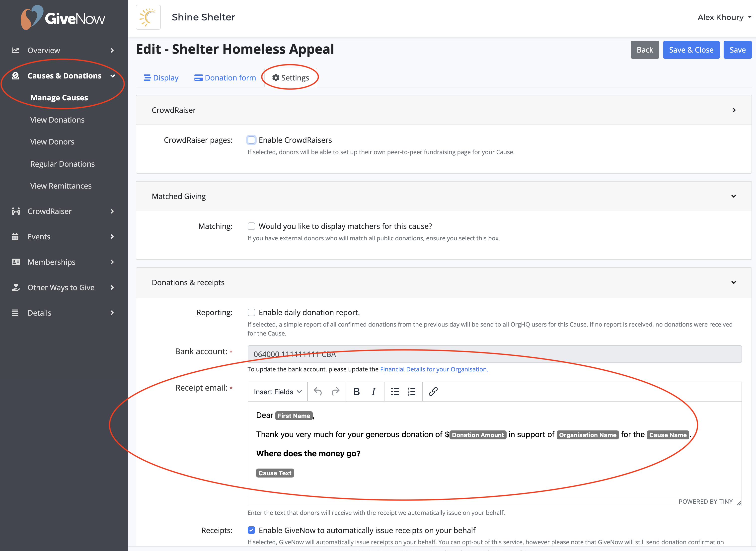Screen dimensions: 756x551
Task: Open the Insert Fields dropdown
Action: (x=277, y=392)
